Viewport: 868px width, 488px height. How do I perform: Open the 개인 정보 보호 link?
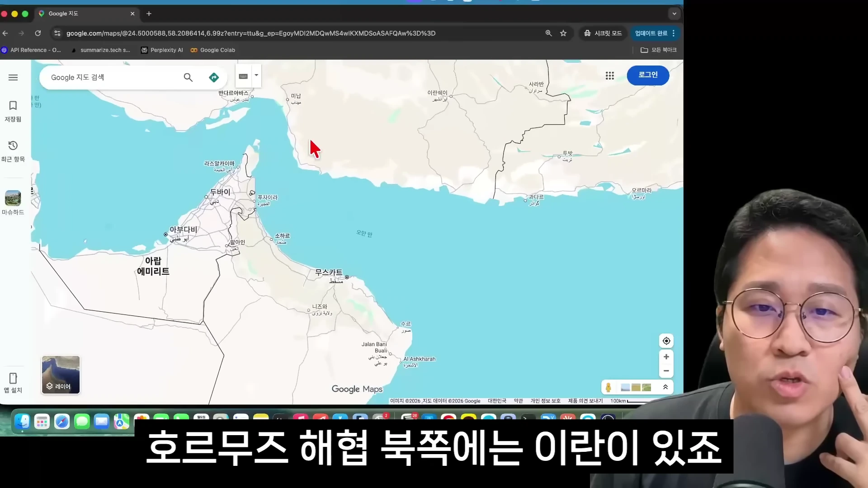click(x=545, y=401)
